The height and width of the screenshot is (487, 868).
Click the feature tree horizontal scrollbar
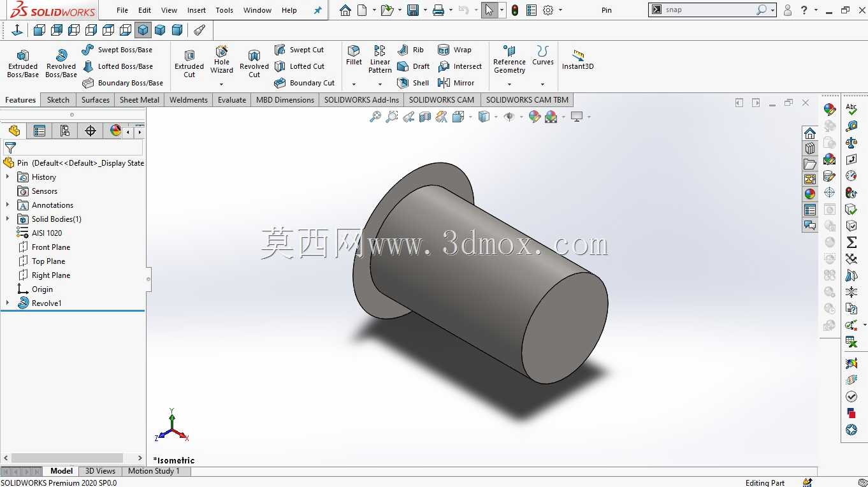pyautogui.click(x=67, y=458)
